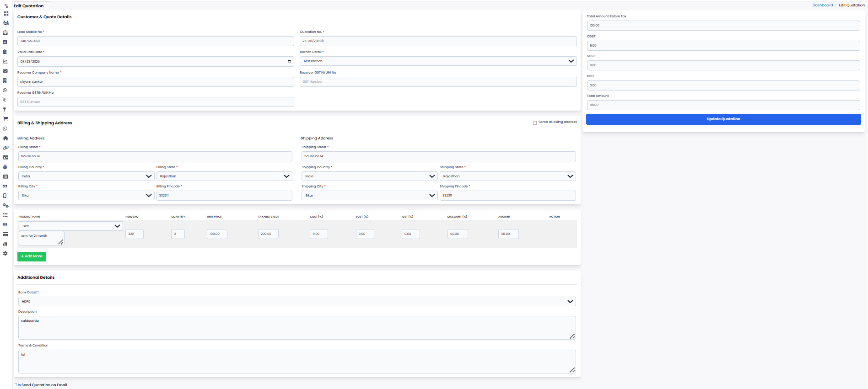This screenshot has height=389, width=868.
Task: Click the shopping cart sidebar icon
Action: pos(5,119)
